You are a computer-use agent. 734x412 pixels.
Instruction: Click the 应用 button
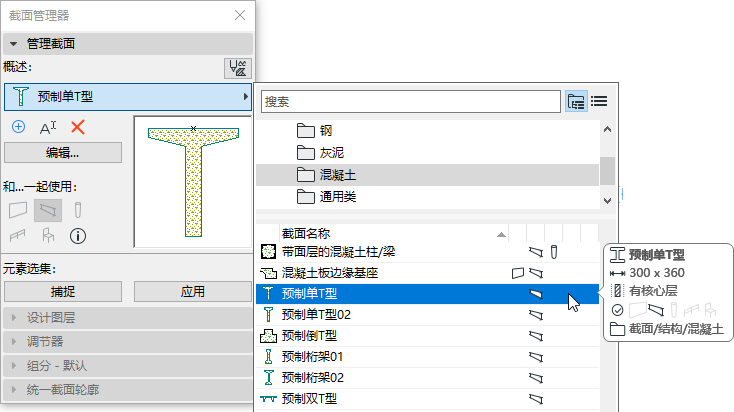pos(193,292)
